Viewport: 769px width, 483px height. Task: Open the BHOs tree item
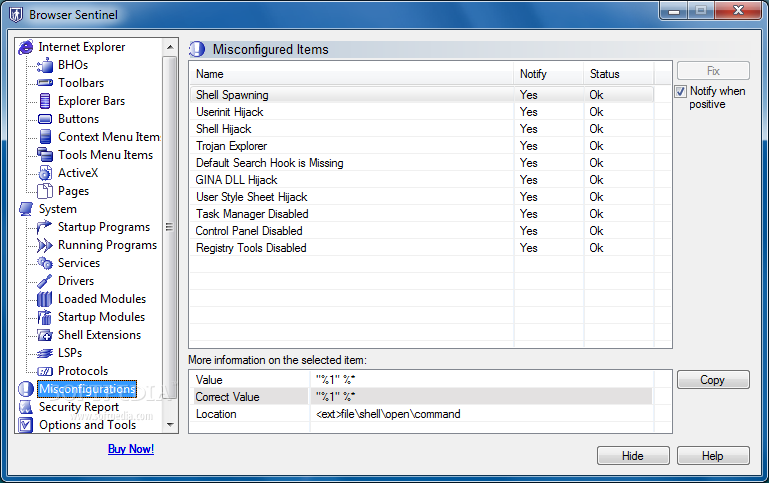coord(73,65)
